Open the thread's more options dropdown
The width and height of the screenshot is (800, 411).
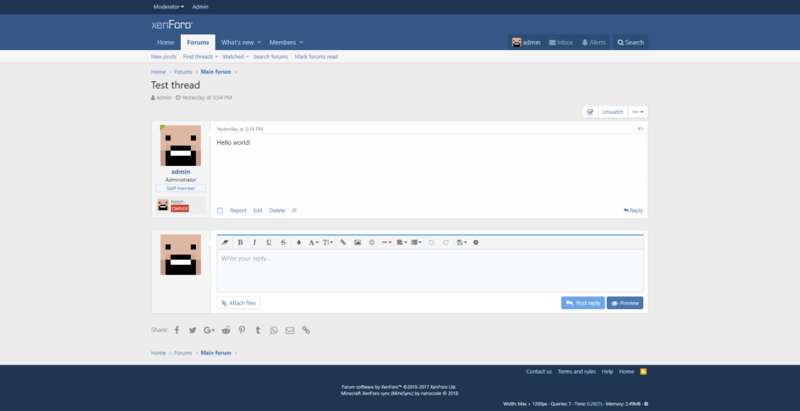(x=638, y=111)
